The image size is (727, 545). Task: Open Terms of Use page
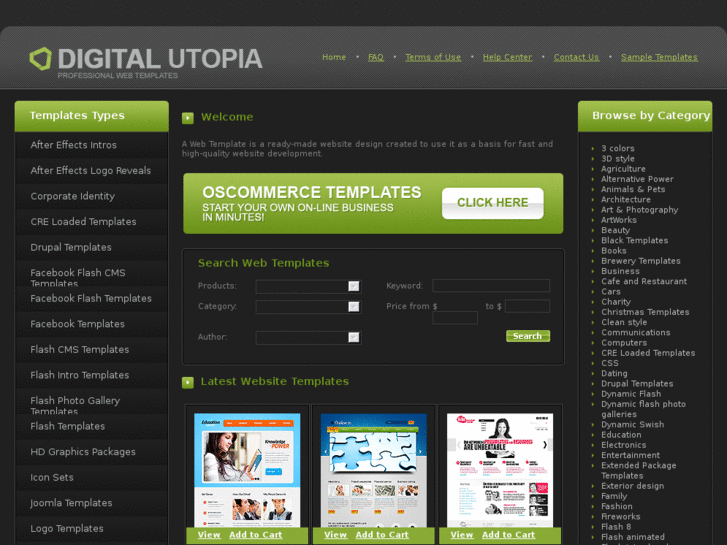point(433,57)
